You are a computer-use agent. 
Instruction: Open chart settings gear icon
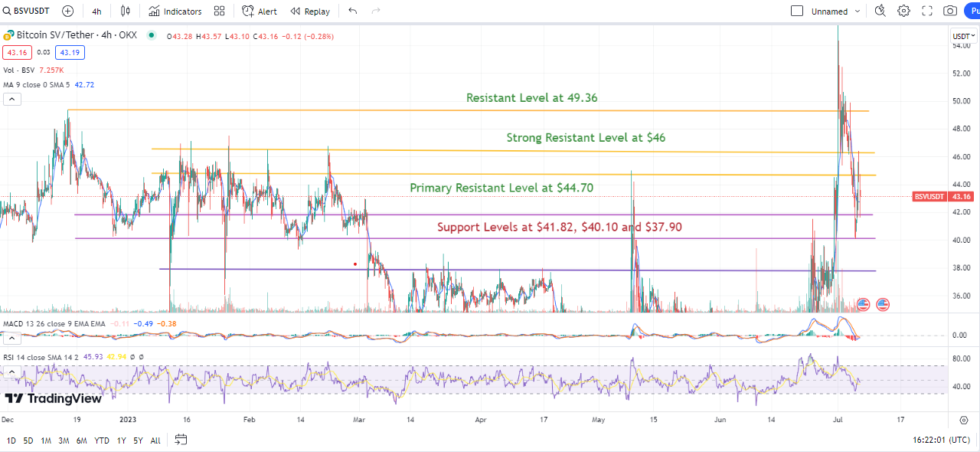coord(903,11)
